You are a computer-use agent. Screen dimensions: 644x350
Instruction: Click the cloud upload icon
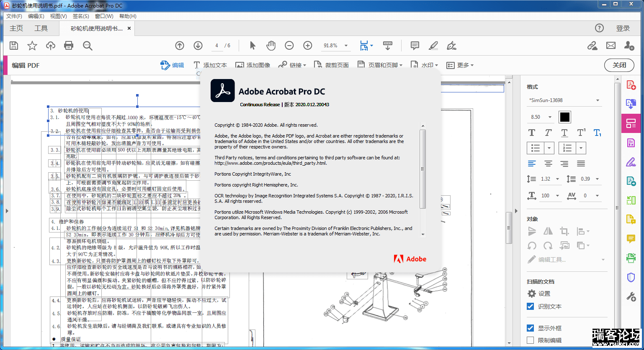[51, 46]
